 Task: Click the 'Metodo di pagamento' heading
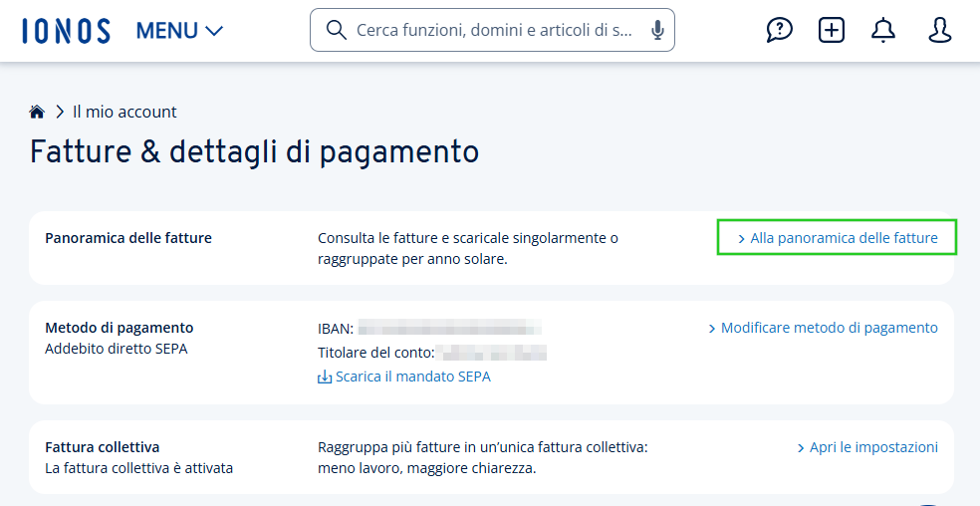(120, 328)
